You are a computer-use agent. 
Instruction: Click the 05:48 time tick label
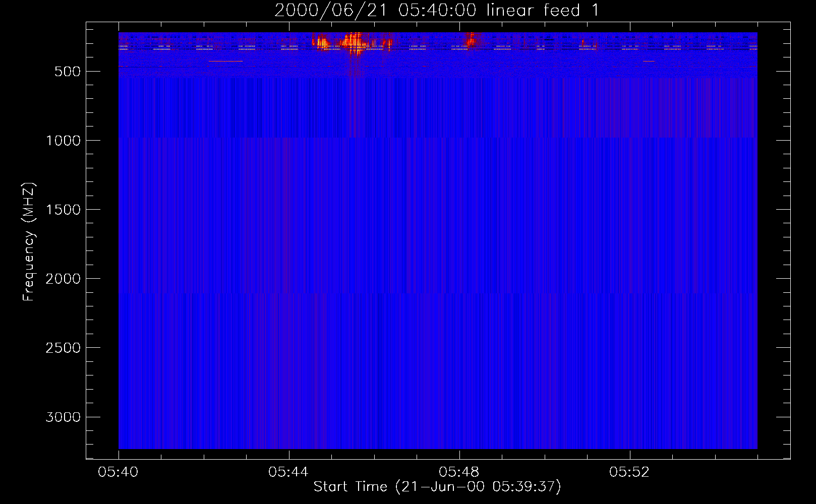(459, 472)
